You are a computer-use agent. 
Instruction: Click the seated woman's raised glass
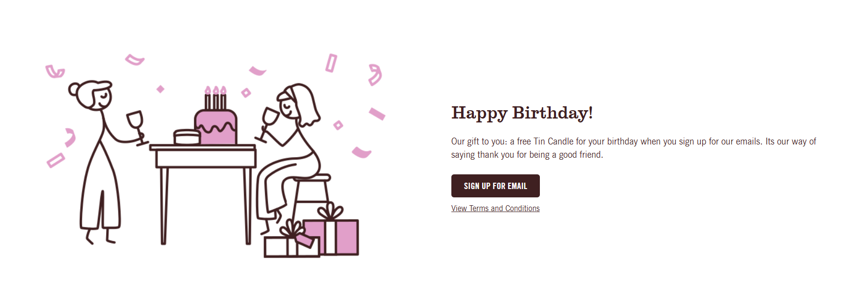tap(268, 119)
